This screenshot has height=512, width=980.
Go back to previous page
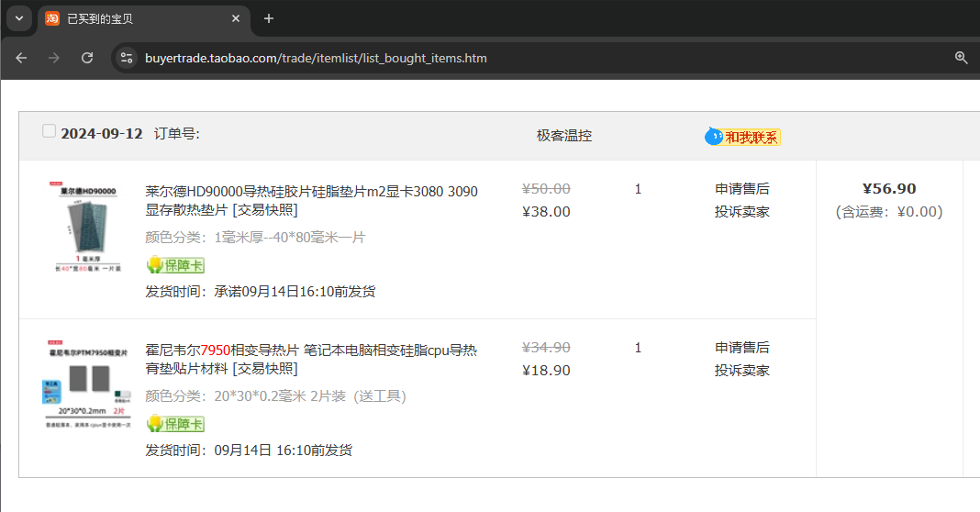pos(21,58)
